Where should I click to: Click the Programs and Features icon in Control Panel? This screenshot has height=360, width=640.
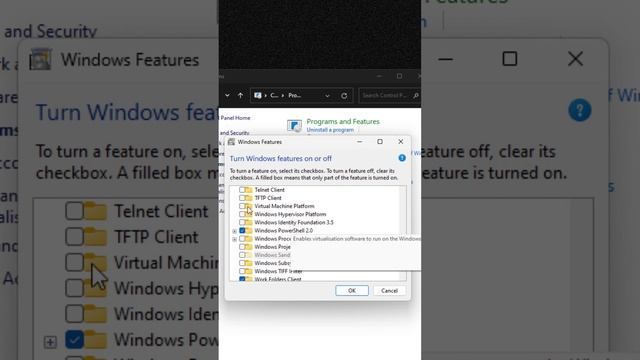point(294,126)
